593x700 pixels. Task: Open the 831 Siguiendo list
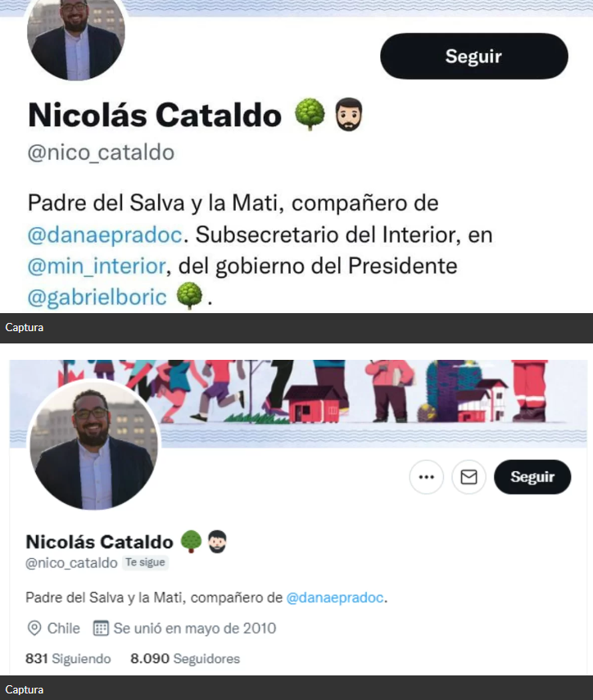click(x=68, y=658)
